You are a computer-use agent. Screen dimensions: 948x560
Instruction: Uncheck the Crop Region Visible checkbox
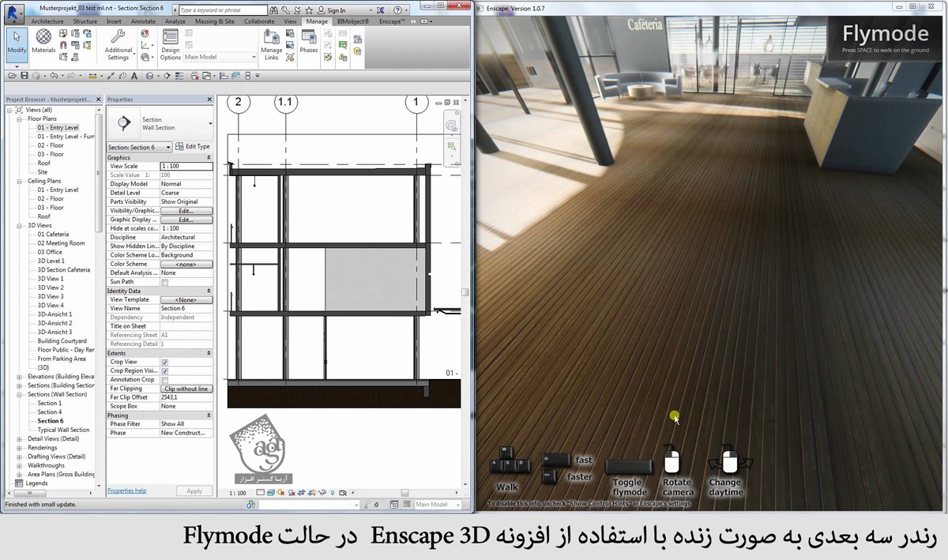click(x=164, y=370)
